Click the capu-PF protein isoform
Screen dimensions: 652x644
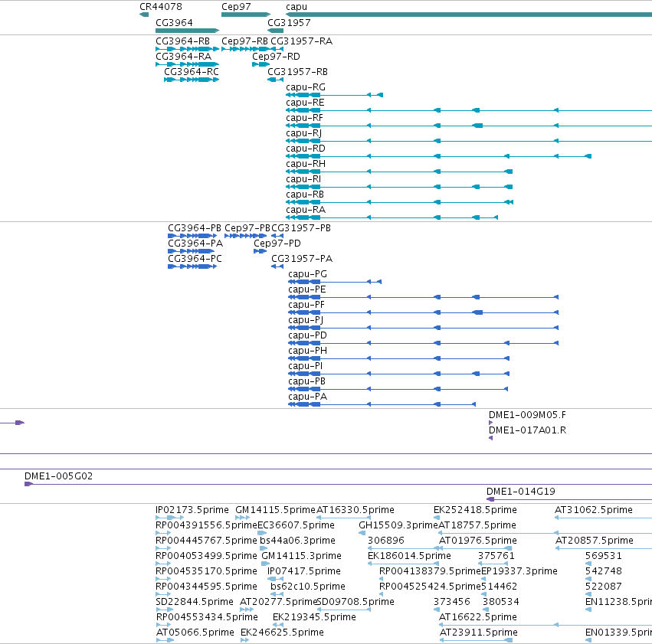pyautogui.click(x=423, y=313)
